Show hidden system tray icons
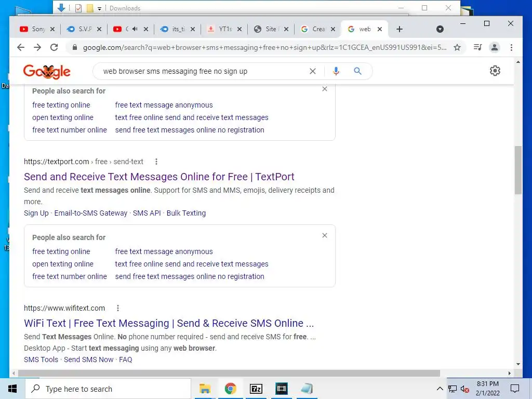 [440, 389]
